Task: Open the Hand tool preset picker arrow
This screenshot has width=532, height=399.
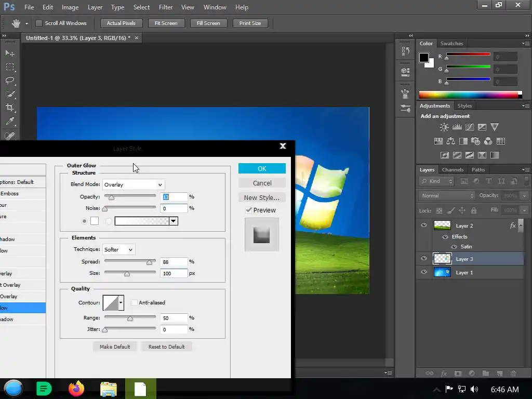Action: coord(26,23)
